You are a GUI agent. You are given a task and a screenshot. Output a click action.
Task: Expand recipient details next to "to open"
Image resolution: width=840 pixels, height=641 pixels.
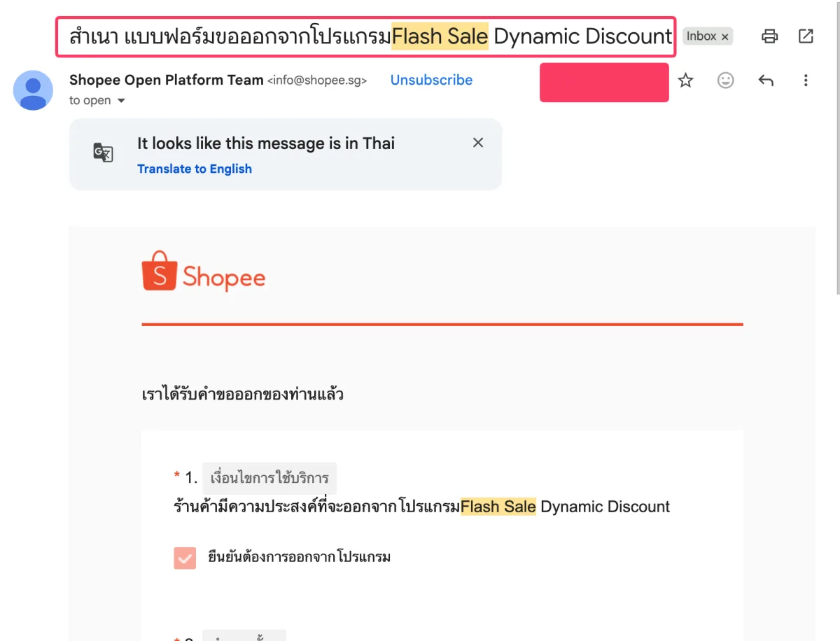tap(121, 101)
